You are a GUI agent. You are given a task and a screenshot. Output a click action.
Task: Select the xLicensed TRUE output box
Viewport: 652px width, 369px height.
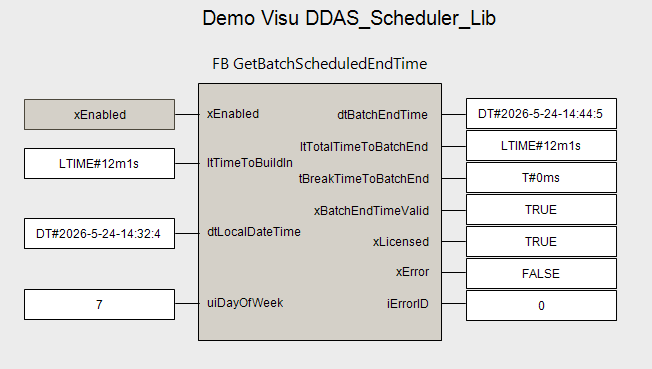(x=541, y=242)
